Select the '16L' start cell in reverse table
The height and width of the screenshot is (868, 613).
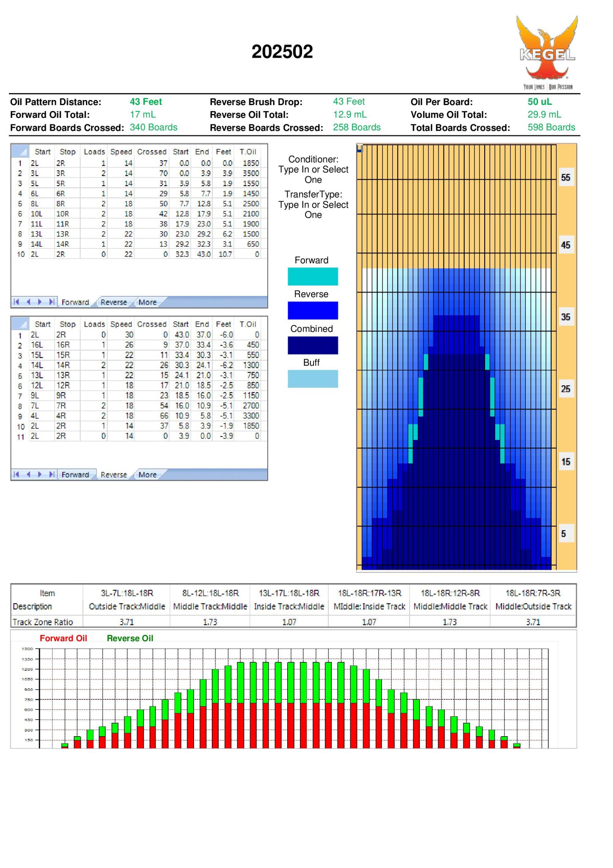pos(42,345)
